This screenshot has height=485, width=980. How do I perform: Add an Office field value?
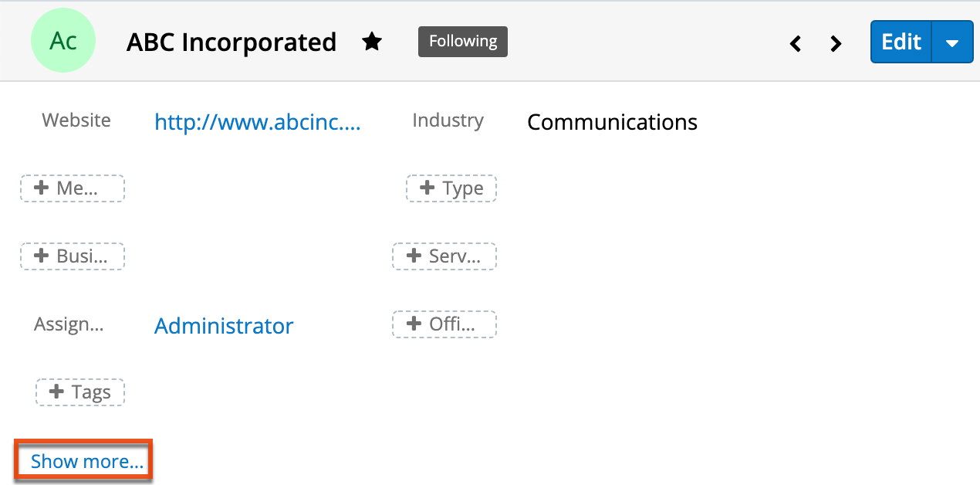(444, 324)
